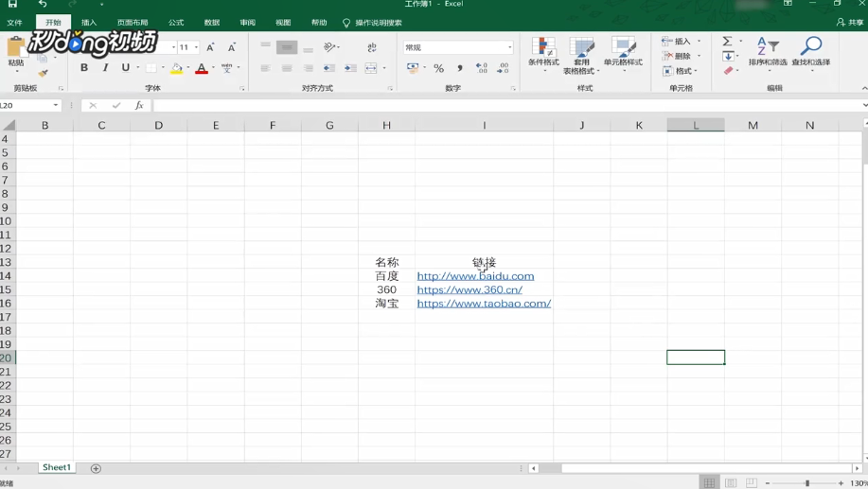Switch to the 数据 Data tab
868x489 pixels.
click(x=212, y=23)
